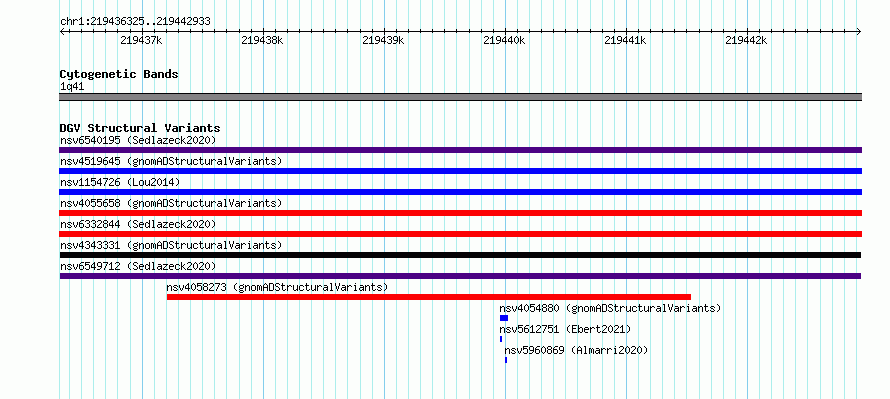This screenshot has width=890, height=399.
Task: Select the gray 1q41 cytogenetic band bar
Action: point(460,97)
